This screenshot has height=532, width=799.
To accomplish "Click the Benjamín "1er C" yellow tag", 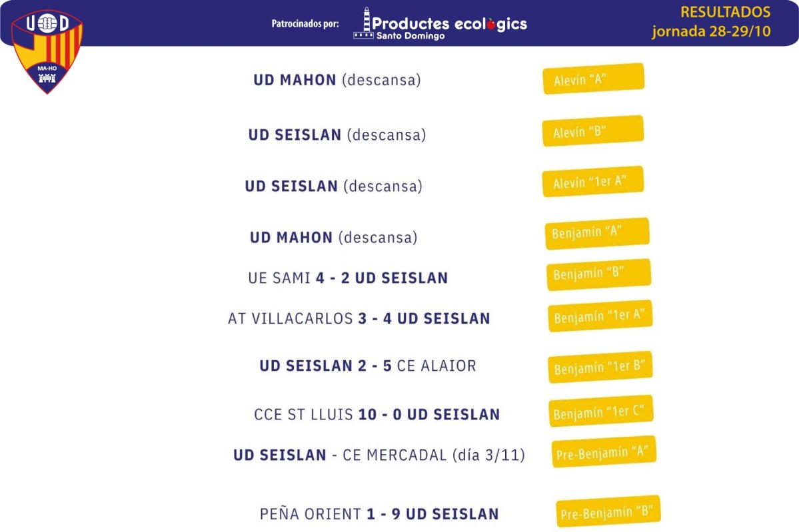I will [601, 411].
